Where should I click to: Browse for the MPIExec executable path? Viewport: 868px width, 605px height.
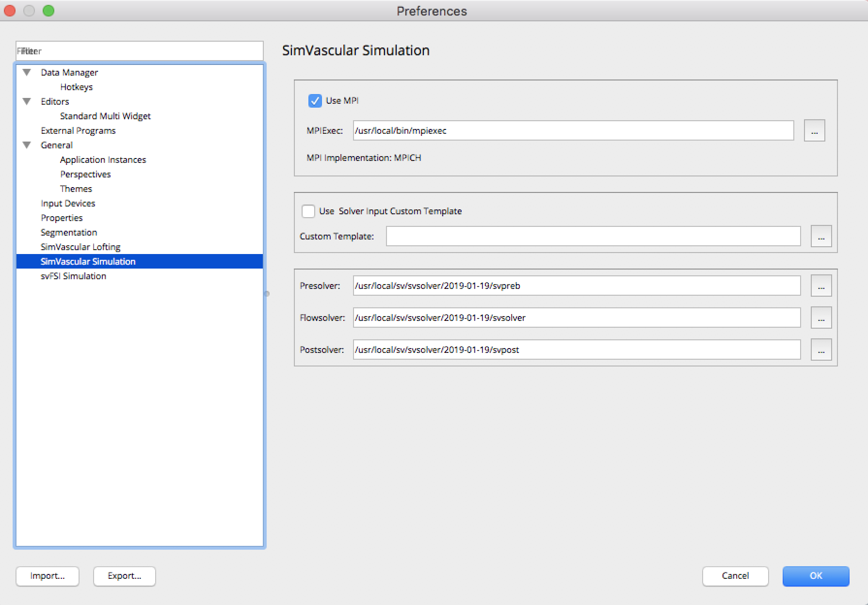click(814, 130)
